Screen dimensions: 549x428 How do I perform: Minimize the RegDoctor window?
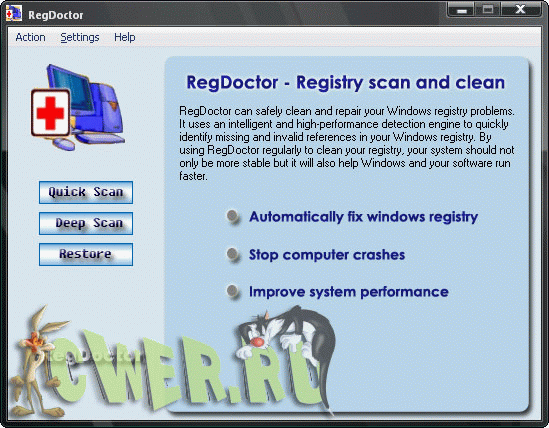[x=462, y=9]
